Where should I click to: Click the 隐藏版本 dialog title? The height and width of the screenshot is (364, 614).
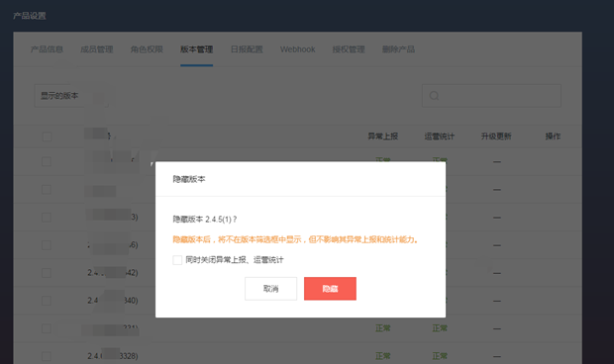click(189, 179)
